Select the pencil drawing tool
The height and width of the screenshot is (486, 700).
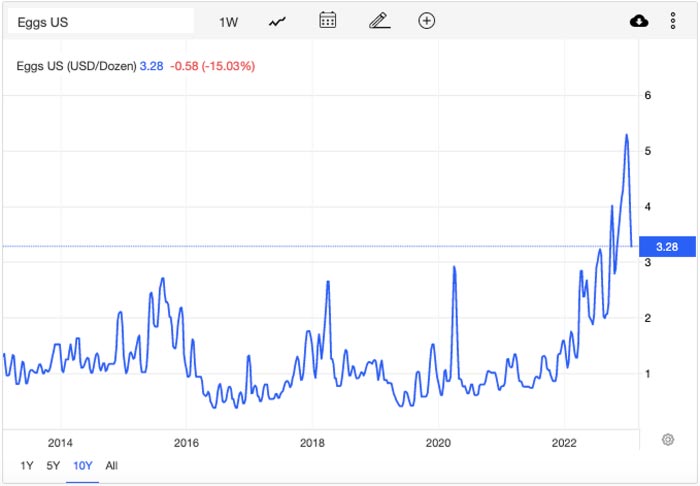coord(379,21)
